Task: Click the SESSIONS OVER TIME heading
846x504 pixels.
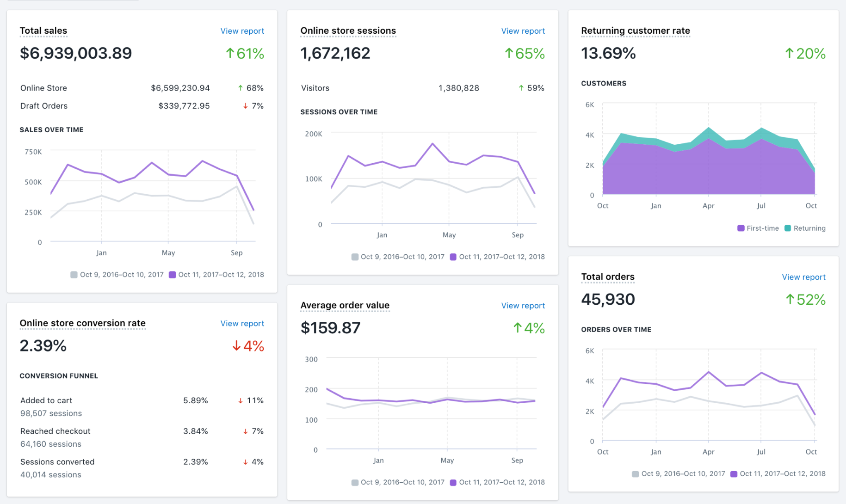Action: pos(339,112)
